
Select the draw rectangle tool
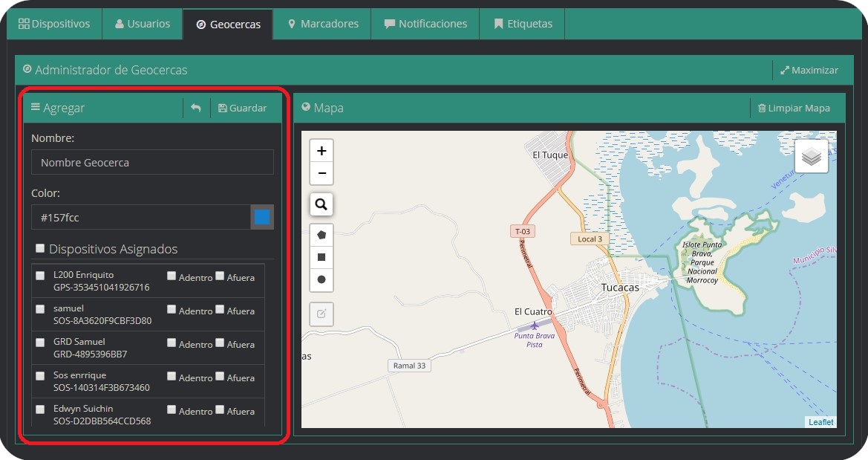pyautogui.click(x=321, y=257)
